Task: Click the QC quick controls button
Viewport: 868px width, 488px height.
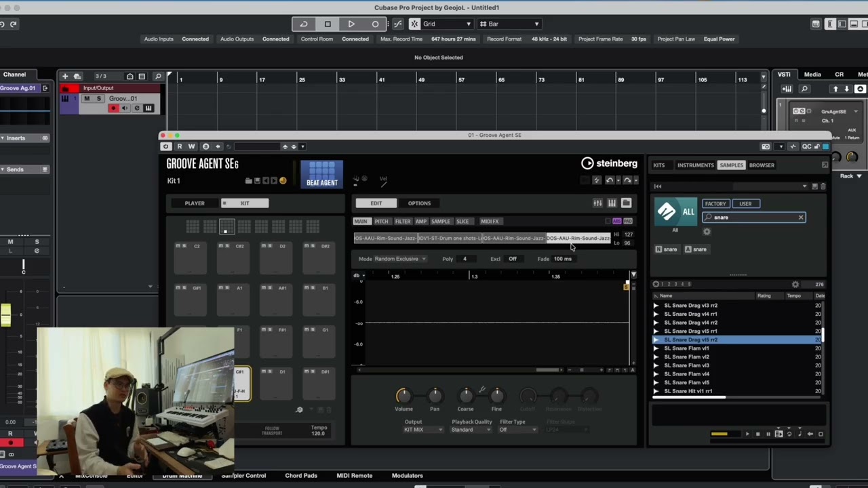Action: pyautogui.click(x=806, y=146)
